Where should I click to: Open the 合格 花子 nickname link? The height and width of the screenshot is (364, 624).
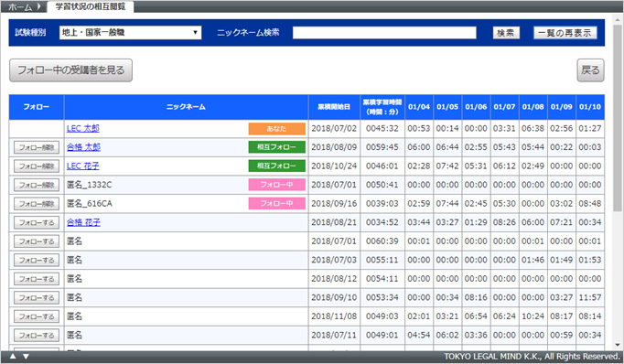point(83,222)
